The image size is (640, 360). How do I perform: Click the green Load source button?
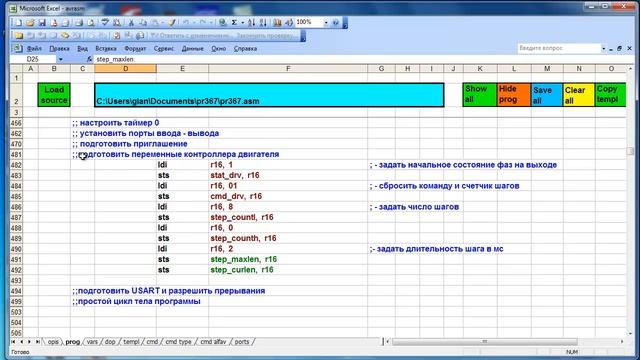(54, 95)
